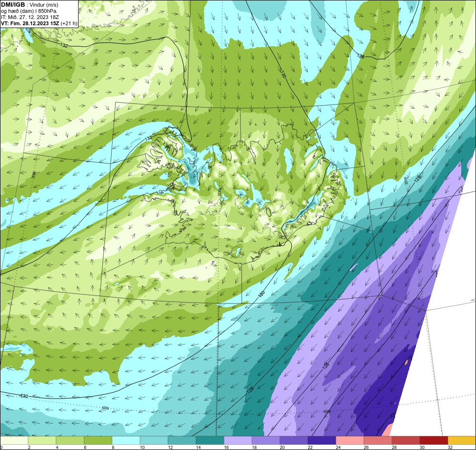Select the legend swatch between 4 and 6
This screenshot has height=450, width=476.
(70, 440)
